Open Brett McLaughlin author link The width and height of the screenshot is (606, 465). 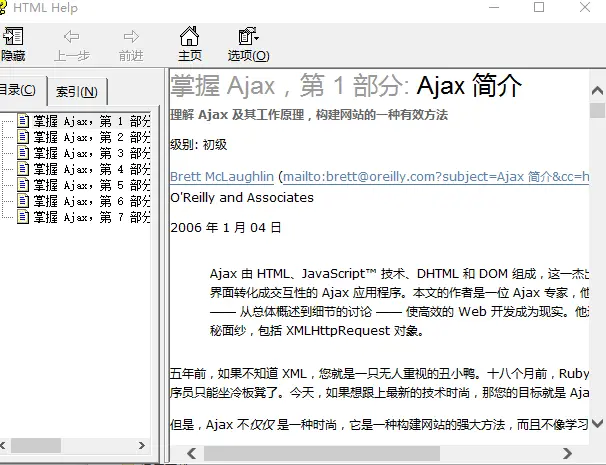221,176
